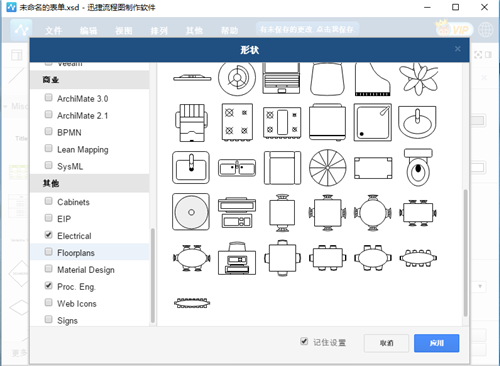Select the table with two chairs shape
This screenshot has height=366, width=500.
(282, 213)
